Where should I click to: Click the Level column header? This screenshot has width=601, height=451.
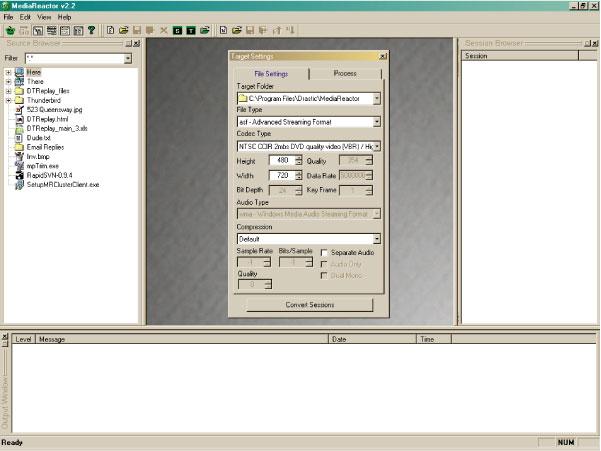23,339
